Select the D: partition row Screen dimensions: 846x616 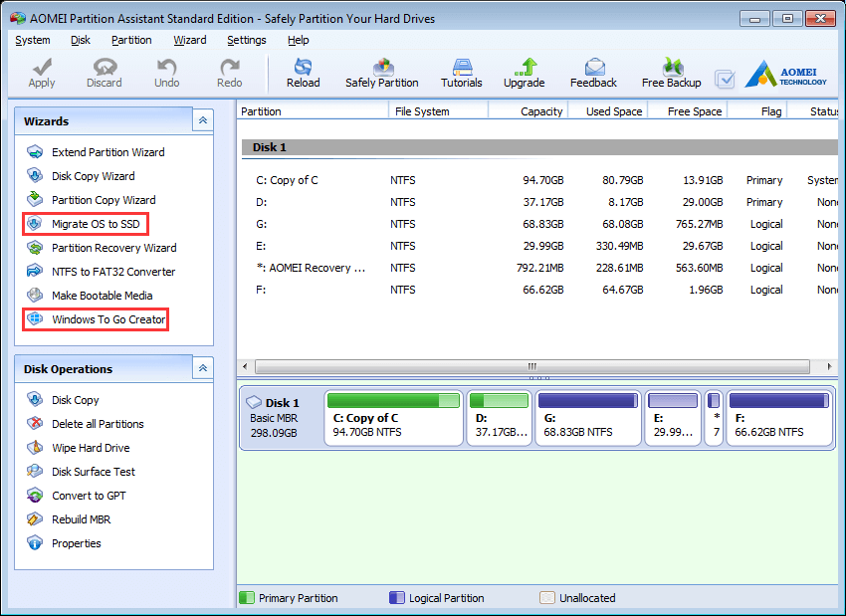coord(537,202)
